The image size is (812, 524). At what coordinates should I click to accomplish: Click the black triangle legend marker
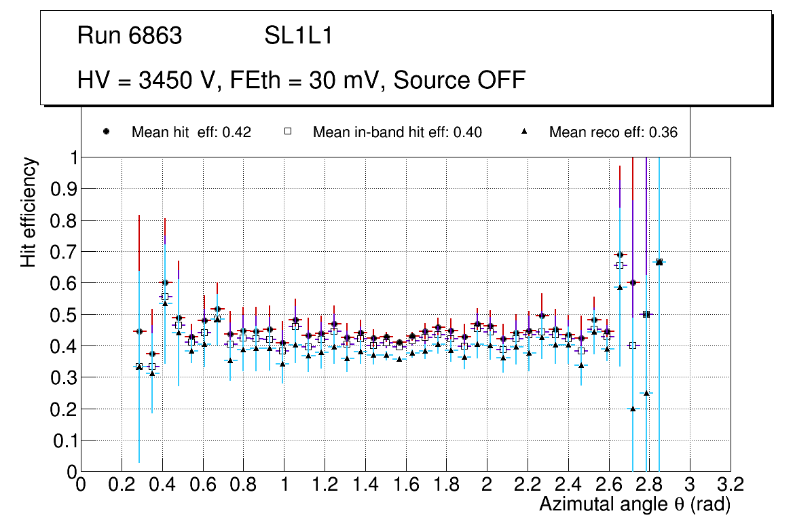tap(524, 132)
